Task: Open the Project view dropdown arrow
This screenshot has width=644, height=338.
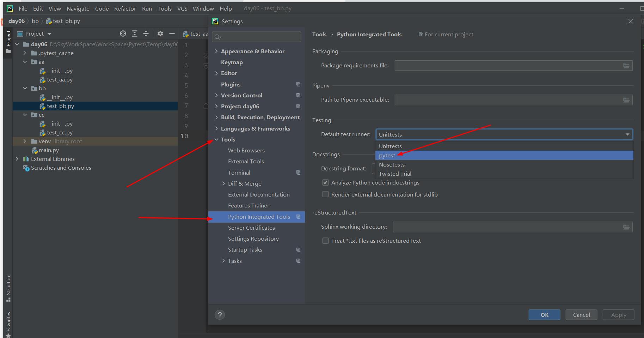Action: [49, 34]
